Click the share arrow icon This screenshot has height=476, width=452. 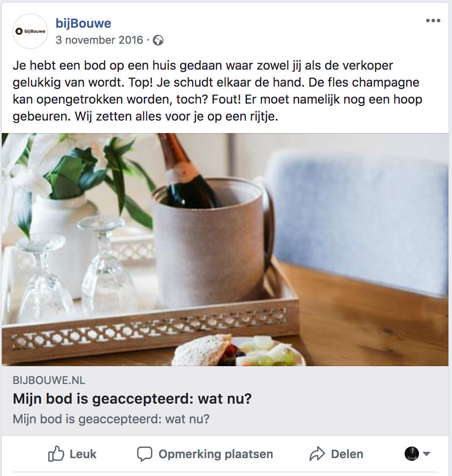click(x=317, y=454)
